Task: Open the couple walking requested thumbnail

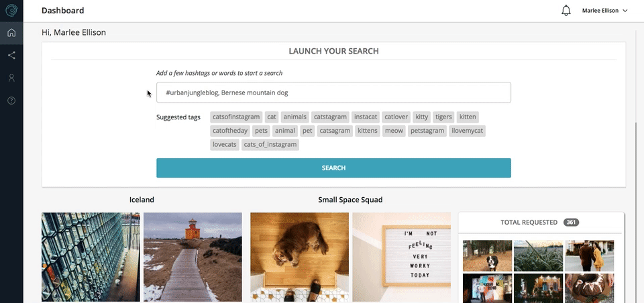Action: 590,256
